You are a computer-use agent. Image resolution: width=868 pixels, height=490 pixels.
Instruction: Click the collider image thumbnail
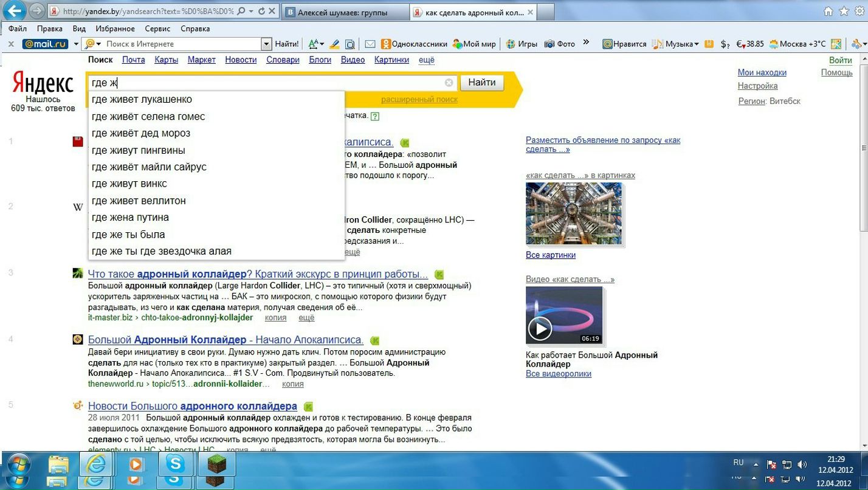(x=573, y=214)
